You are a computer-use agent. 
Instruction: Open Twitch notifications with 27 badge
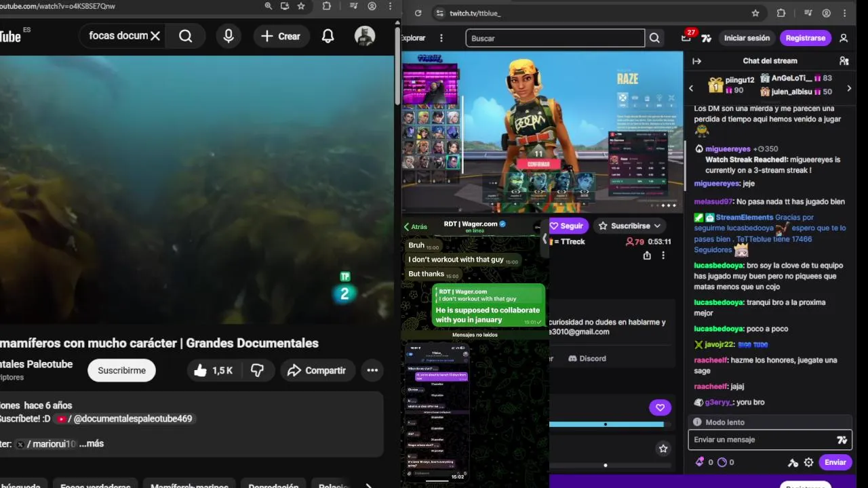pyautogui.click(x=686, y=37)
